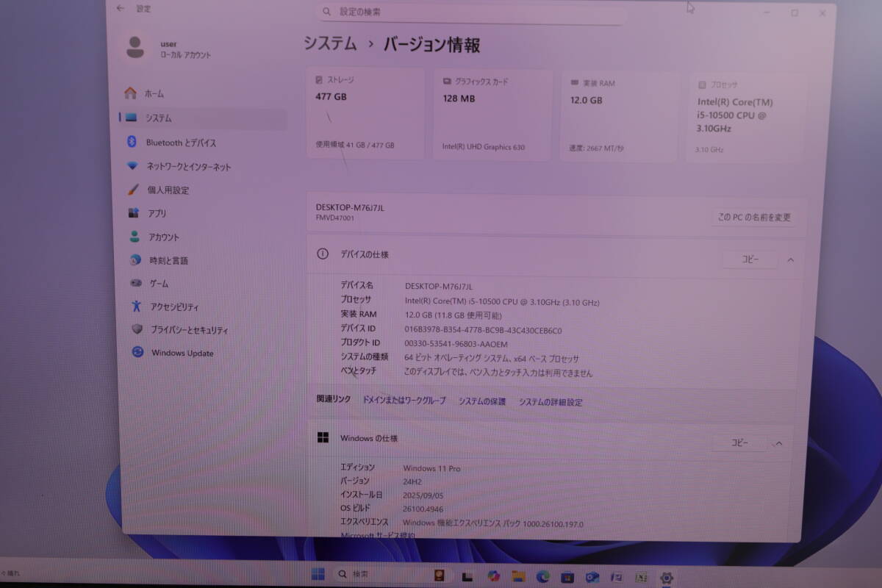Open the ストレージ 477 GB card

point(365,113)
